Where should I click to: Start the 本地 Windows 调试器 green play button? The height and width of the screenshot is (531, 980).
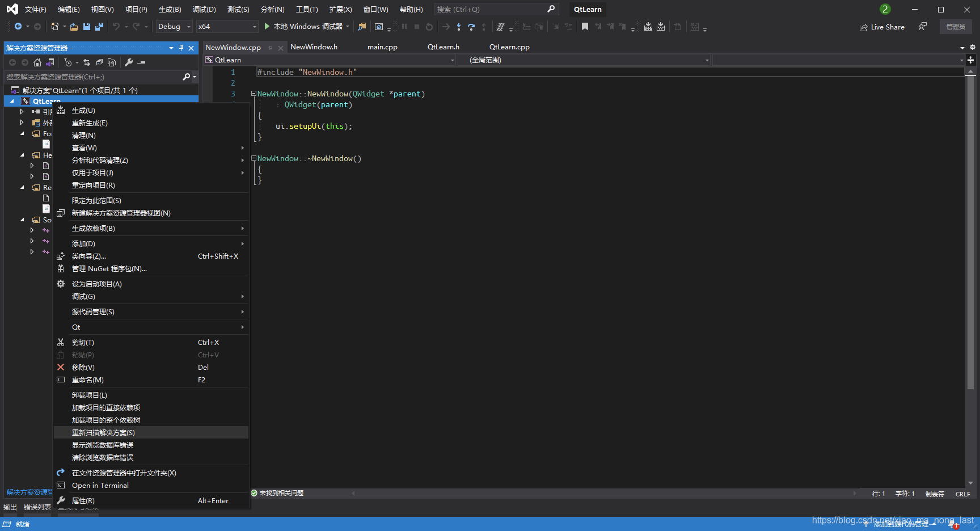tap(267, 27)
